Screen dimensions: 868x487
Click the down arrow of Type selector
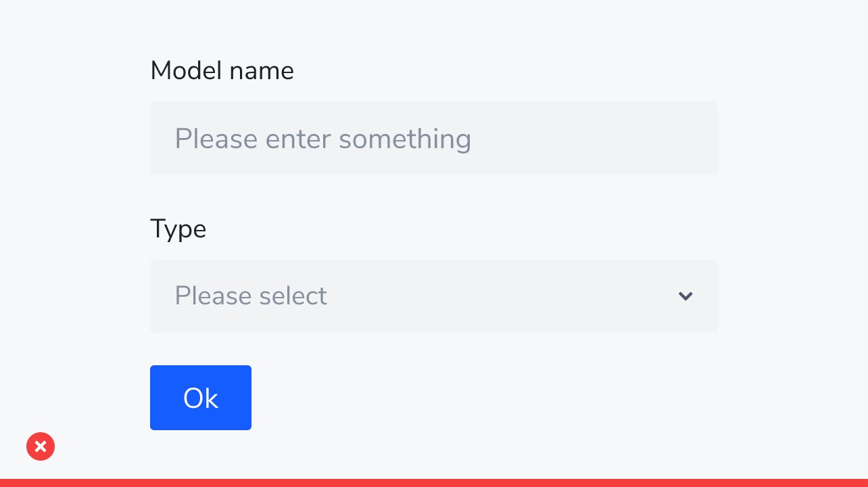pyautogui.click(x=685, y=296)
